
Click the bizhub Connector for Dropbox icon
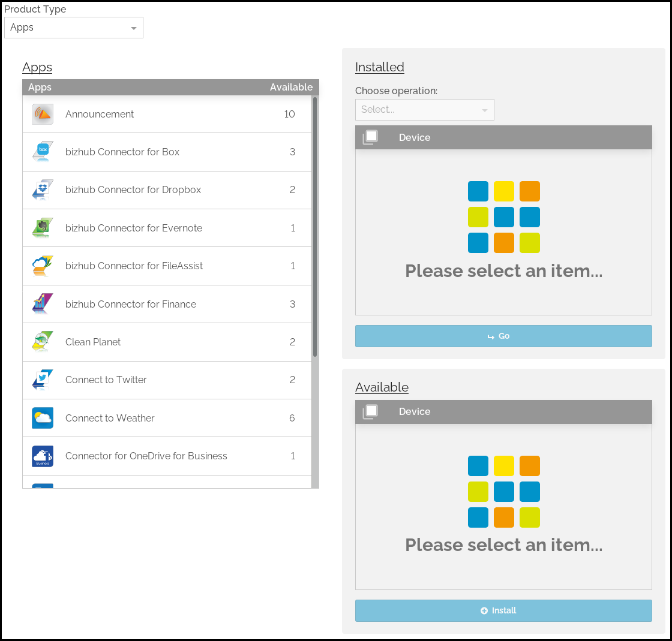(43, 190)
